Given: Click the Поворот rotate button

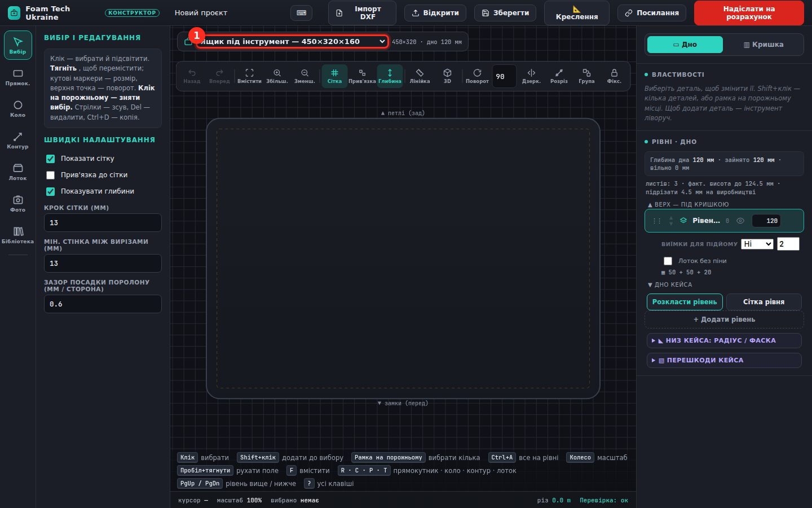Looking at the screenshot, I should pos(477,76).
